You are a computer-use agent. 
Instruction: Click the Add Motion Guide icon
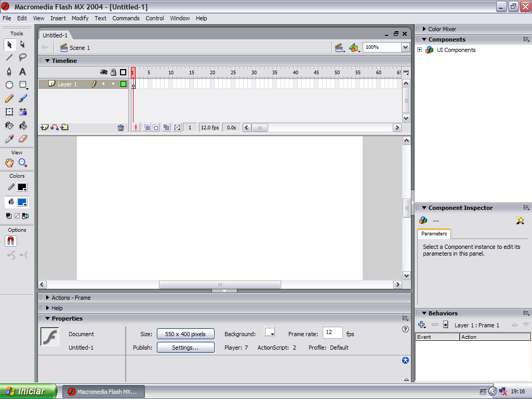54,127
